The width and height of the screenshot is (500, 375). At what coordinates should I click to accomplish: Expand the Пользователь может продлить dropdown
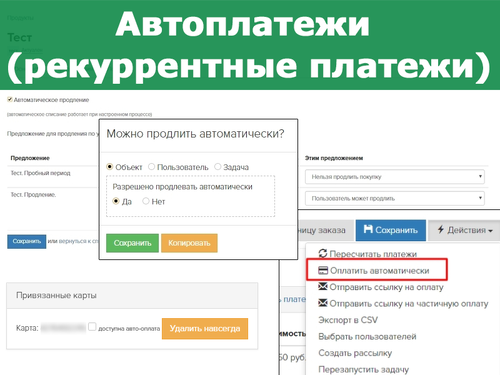[x=395, y=198]
